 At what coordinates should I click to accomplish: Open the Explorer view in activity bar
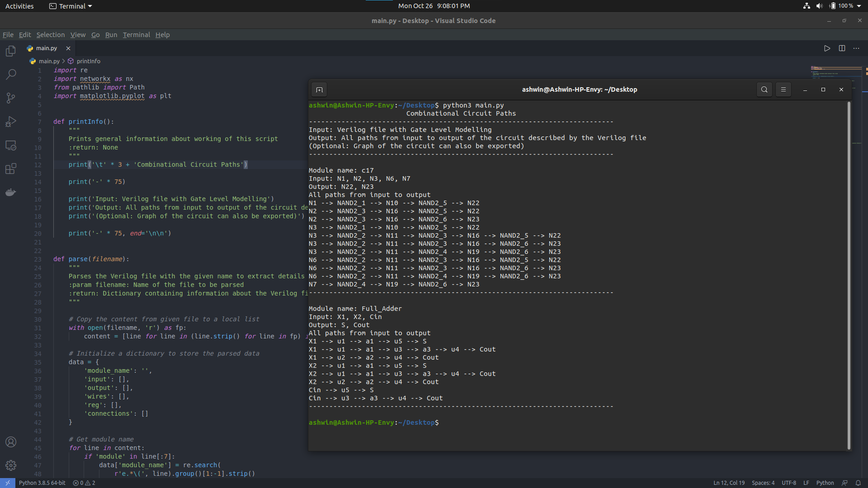point(11,51)
